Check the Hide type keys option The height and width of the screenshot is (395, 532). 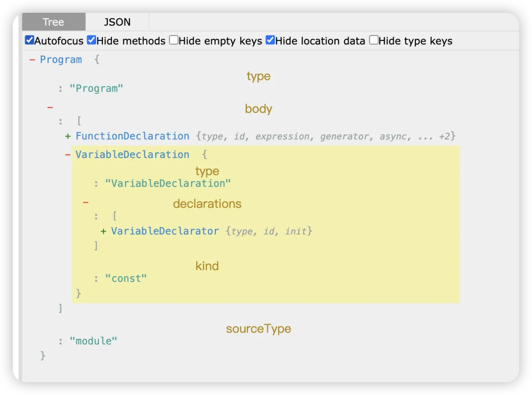click(x=373, y=40)
